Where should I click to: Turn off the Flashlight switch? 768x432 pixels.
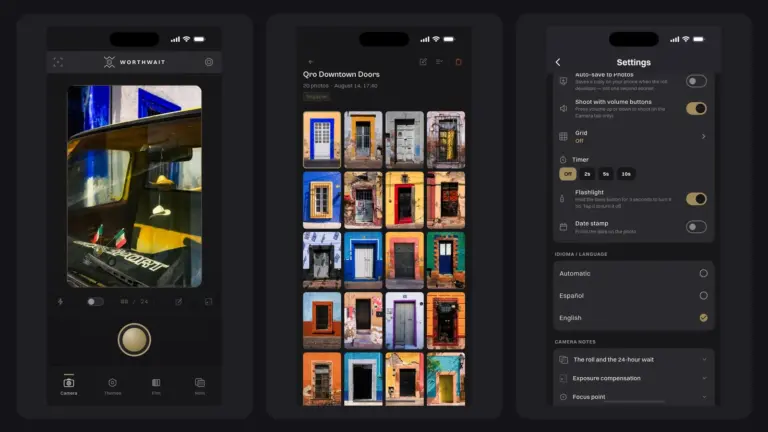[696, 199]
